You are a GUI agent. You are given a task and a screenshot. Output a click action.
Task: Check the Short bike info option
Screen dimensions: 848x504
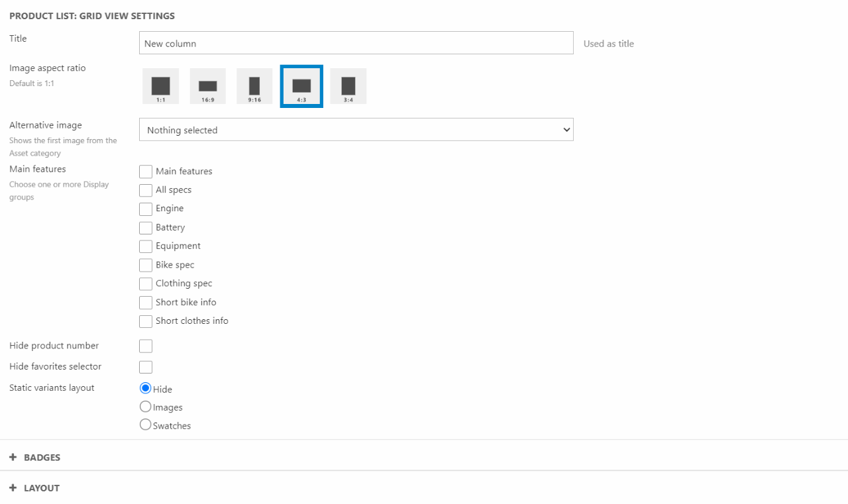tap(146, 303)
